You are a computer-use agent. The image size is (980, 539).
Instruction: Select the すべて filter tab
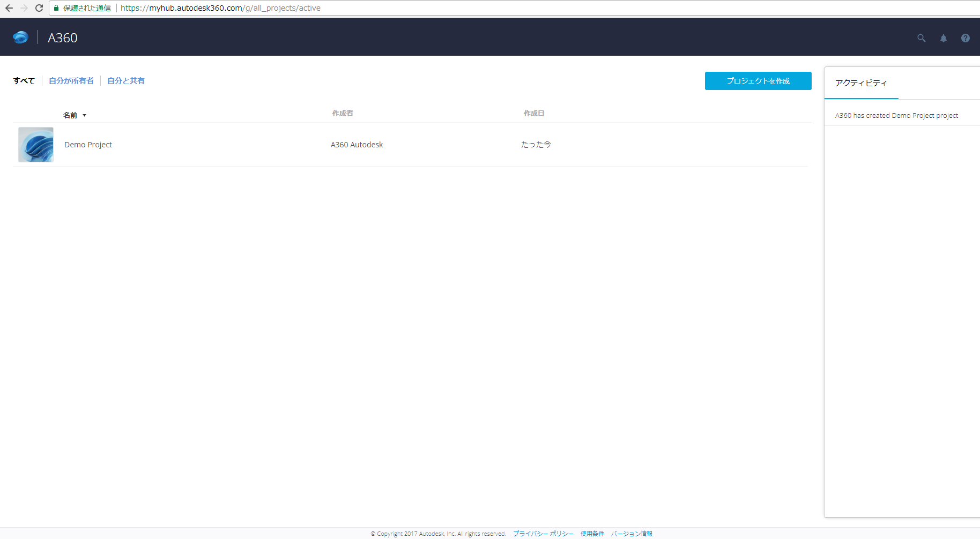click(24, 80)
